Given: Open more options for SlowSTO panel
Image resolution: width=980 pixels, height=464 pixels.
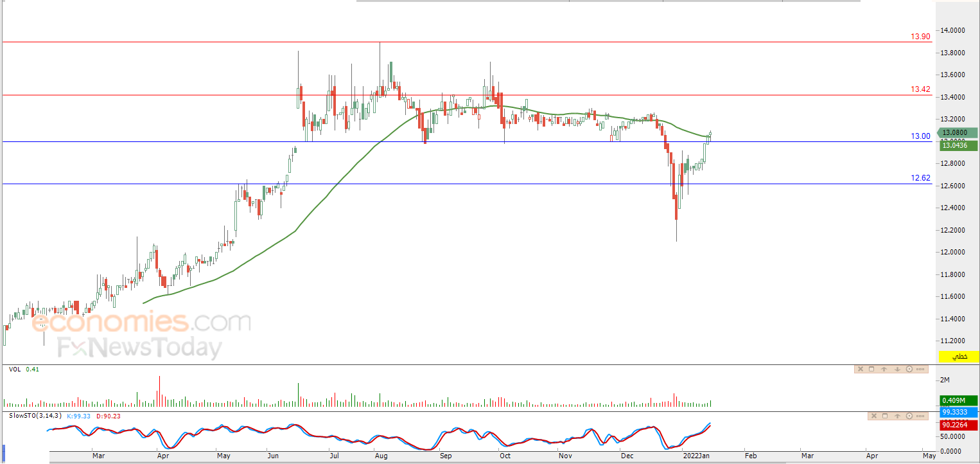Looking at the screenshot, I should pyautogui.click(x=920, y=416).
